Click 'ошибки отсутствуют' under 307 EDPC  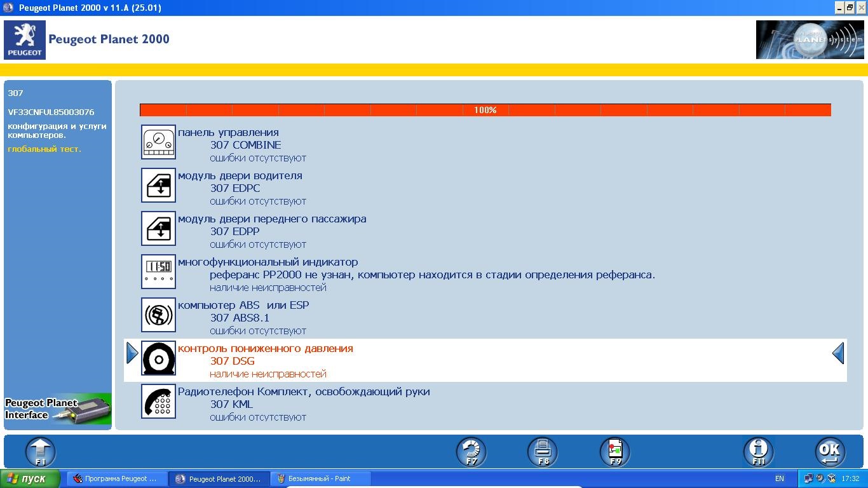point(258,201)
